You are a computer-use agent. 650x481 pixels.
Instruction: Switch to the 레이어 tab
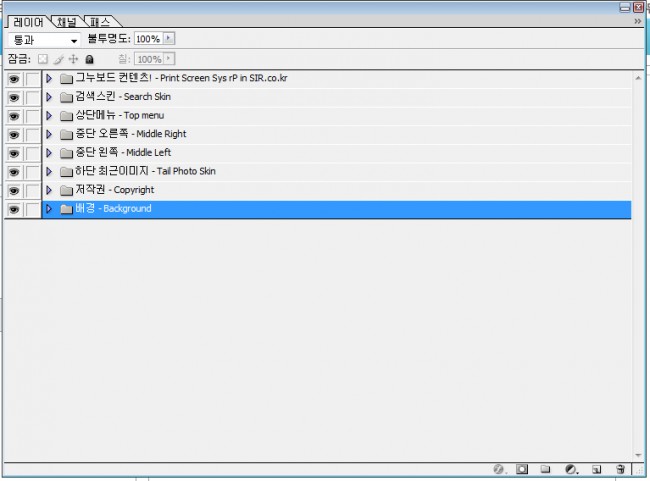click(x=28, y=22)
